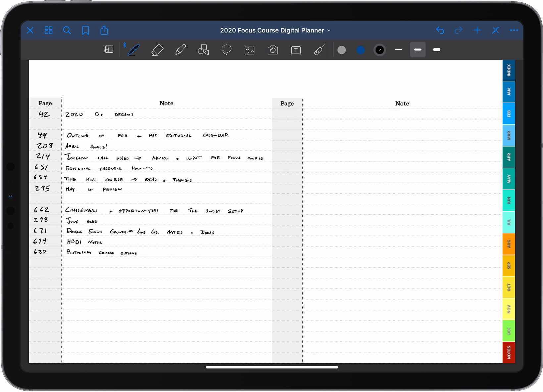Redo the last action
The width and height of the screenshot is (543, 392).
coord(459,30)
